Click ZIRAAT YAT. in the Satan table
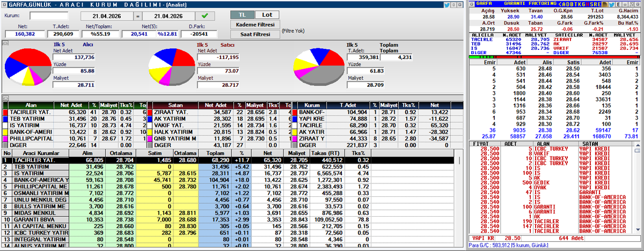This screenshot has height=251, width=644. [x=171, y=112]
